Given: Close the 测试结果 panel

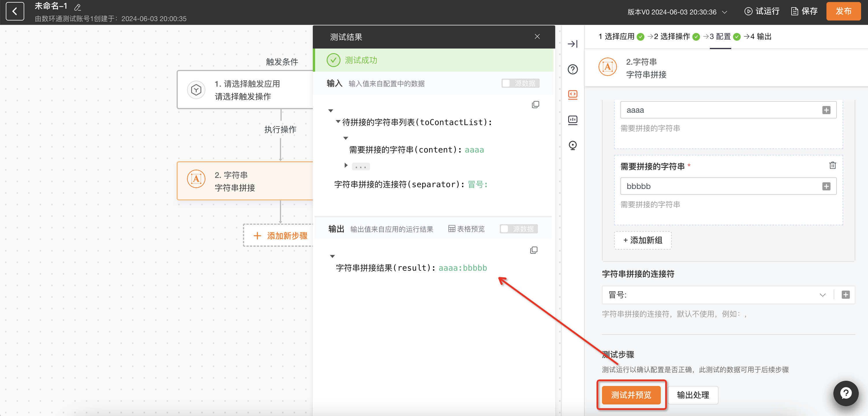Looking at the screenshot, I should coord(537,36).
